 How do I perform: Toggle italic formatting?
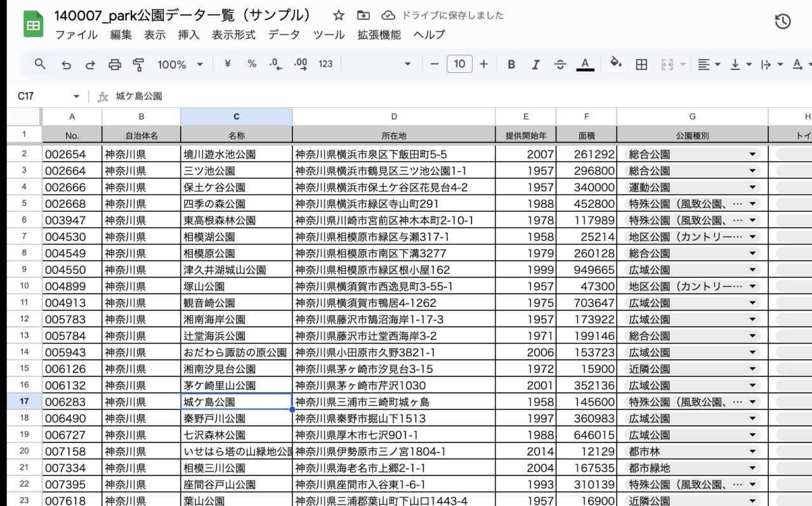tap(536, 64)
